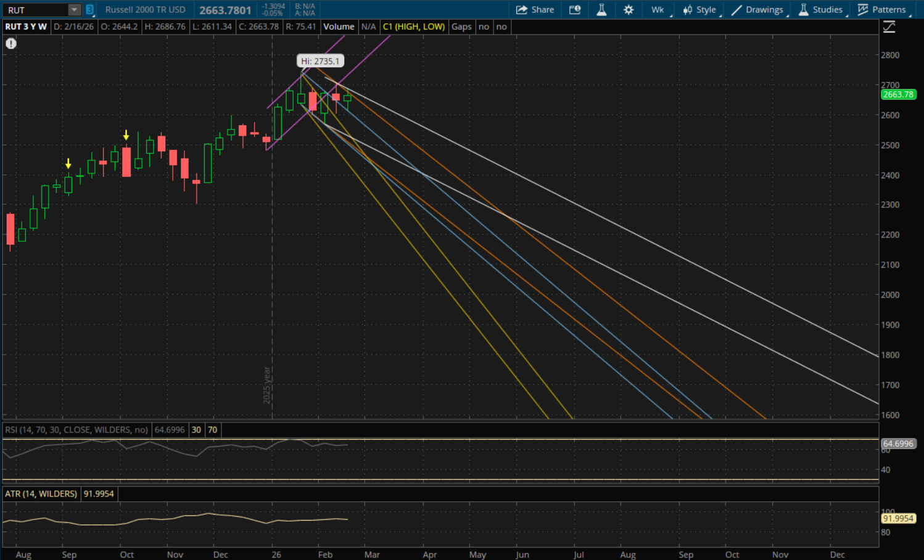This screenshot has width=924, height=560.
Task: Open the alert/news window icon
Action: [x=575, y=10]
